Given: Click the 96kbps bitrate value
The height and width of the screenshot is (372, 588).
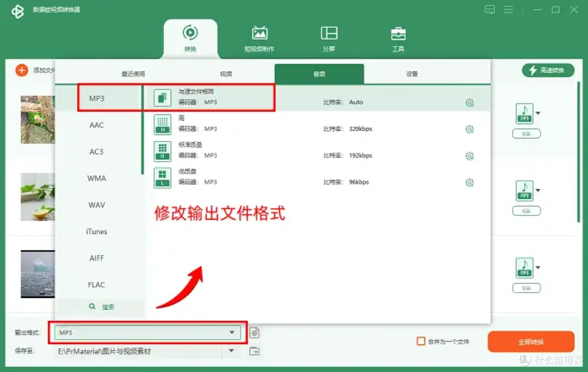Looking at the screenshot, I should 359,182.
